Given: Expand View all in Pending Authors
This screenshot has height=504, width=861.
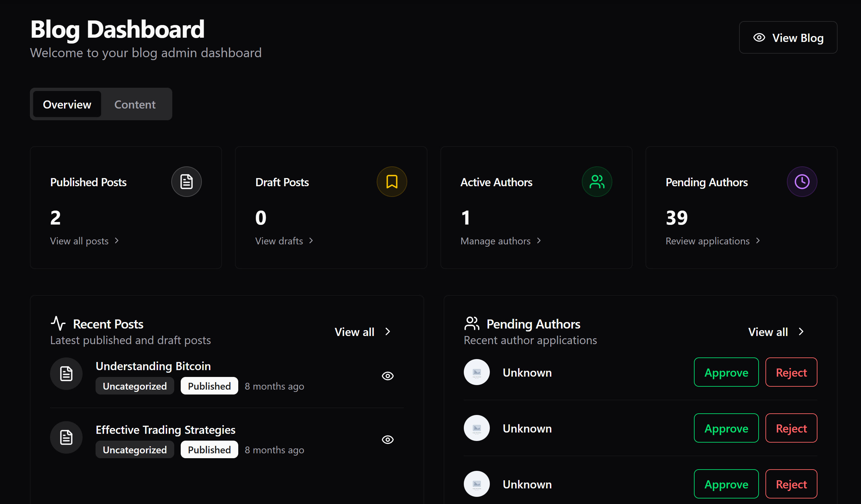Looking at the screenshot, I should [776, 332].
